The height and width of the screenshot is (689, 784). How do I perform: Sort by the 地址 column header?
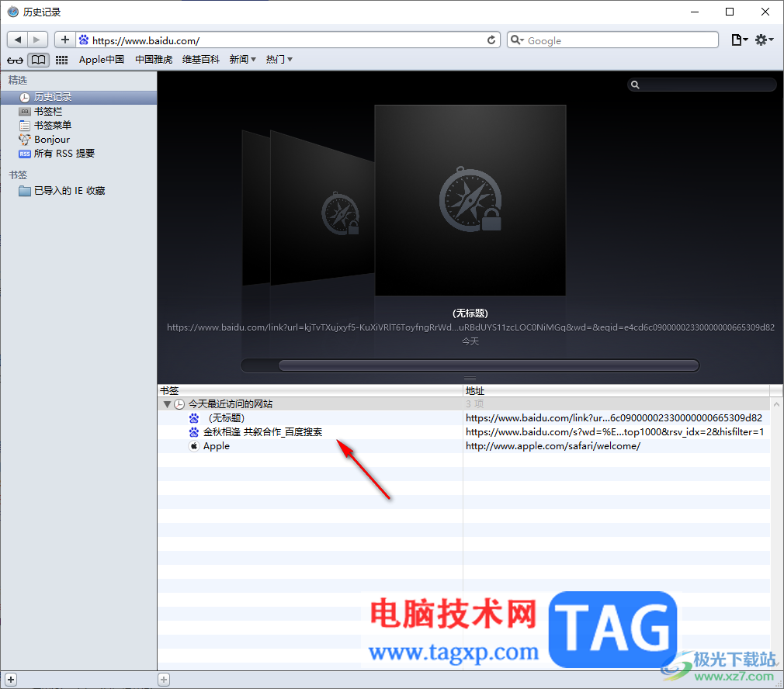616,390
